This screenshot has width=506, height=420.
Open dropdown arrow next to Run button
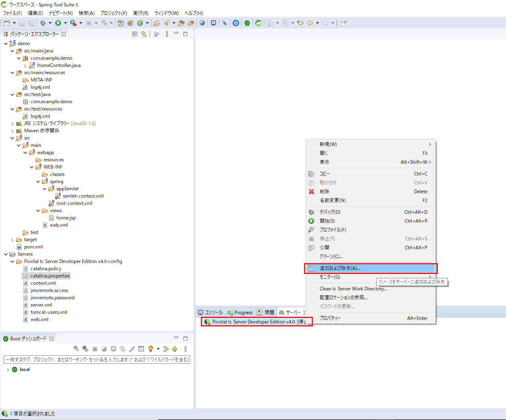(65, 23)
